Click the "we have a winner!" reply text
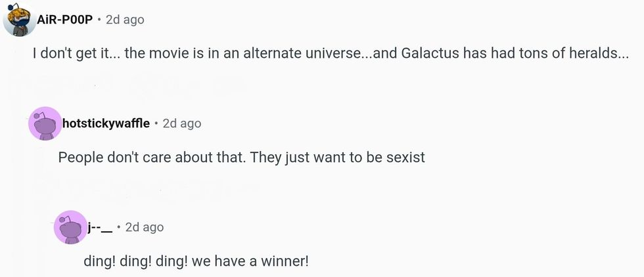Image resolution: width=644 pixels, height=277 pixels. pyautogui.click(x=196, y=261)
